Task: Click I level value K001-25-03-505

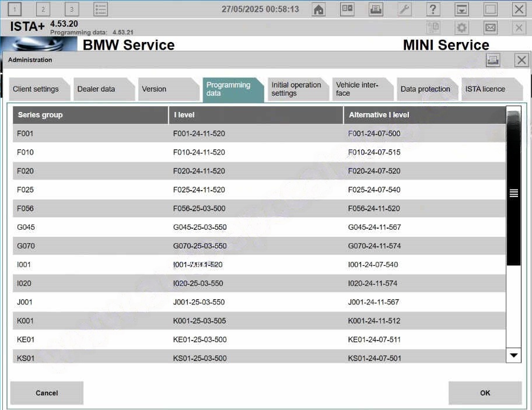Action: point(199,321)
